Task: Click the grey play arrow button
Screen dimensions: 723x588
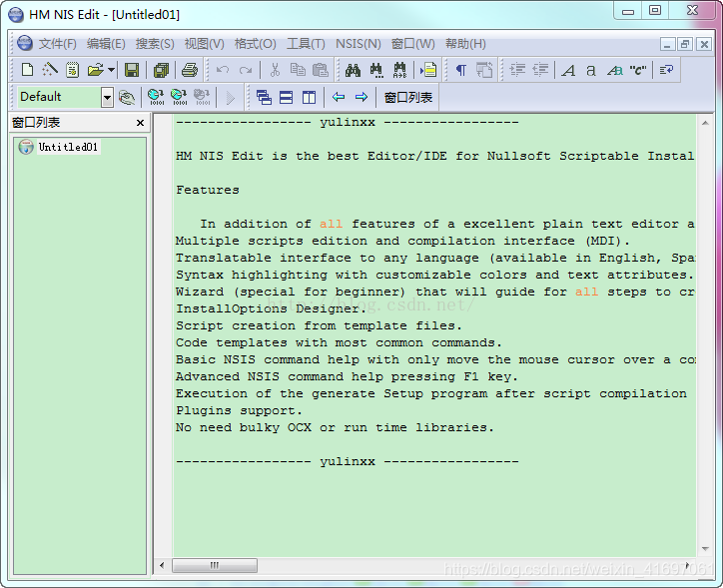Action: coord(230,97)
